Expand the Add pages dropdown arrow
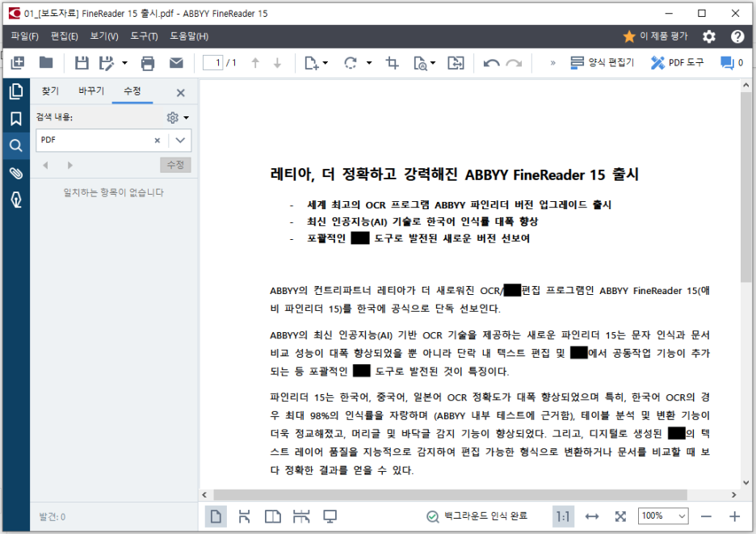 (x=325, y=63)
